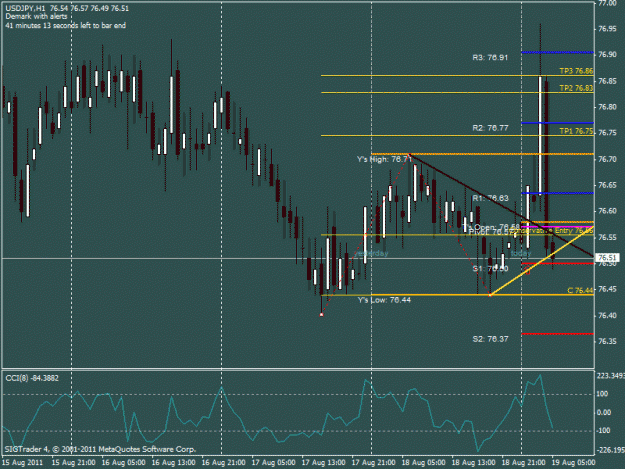Select the blue R2 resistance line segment
This screenshot has height=469, width=625.
point(558,123)
